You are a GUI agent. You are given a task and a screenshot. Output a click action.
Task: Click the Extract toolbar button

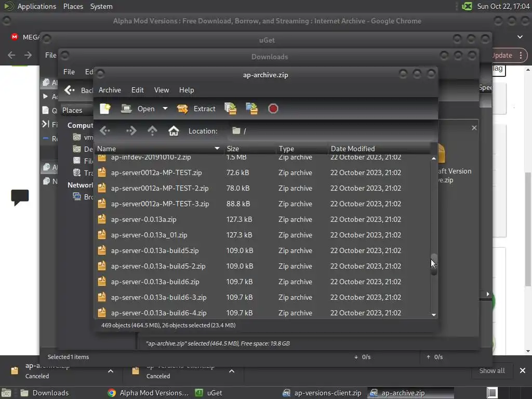196,109
